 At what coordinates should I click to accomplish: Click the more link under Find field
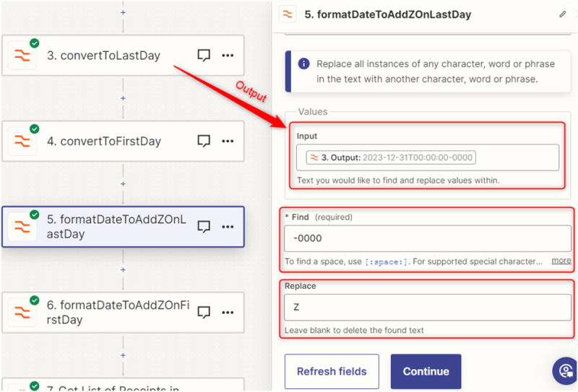click(x=561, y=261)
